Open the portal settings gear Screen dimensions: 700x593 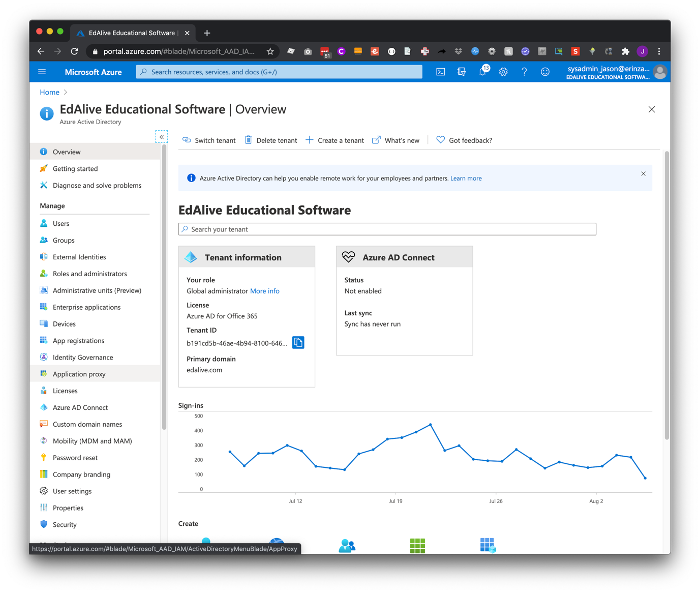[x=503, y=72]
